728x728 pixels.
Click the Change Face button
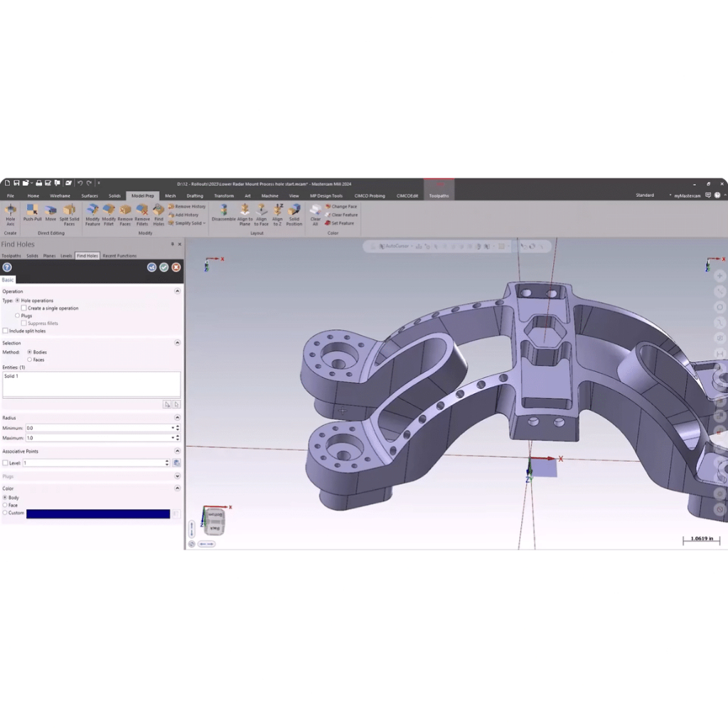[342, 206]
